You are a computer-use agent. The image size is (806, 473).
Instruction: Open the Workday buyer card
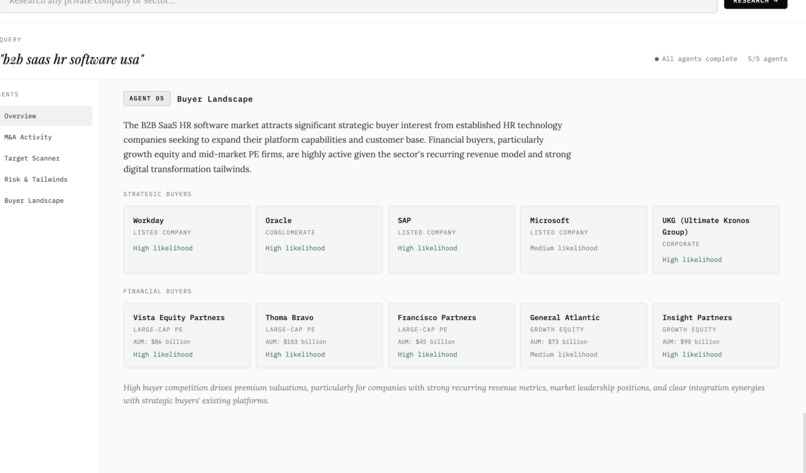coord(187,240)
